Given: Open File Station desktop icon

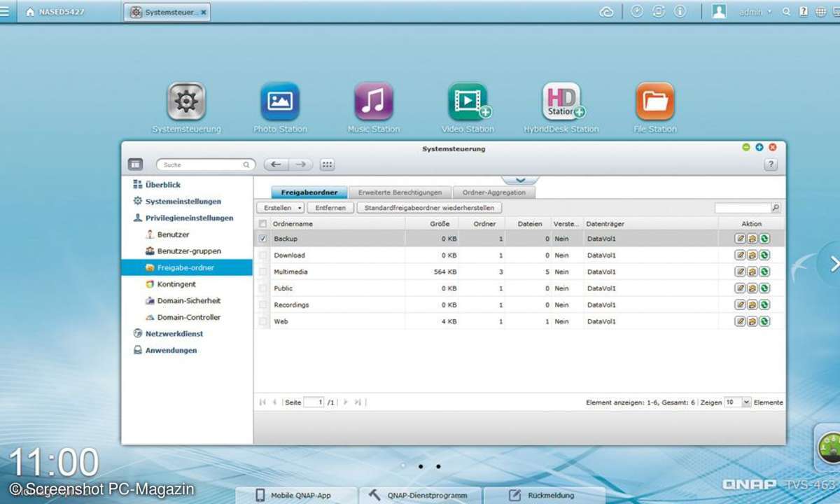Looking at the screenshot, I should coord(655,102).
